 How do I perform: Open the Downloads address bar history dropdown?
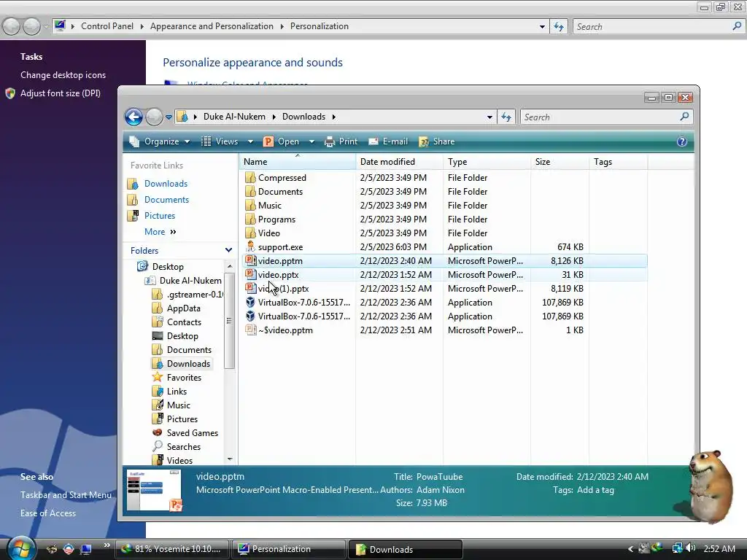point(489,117)
